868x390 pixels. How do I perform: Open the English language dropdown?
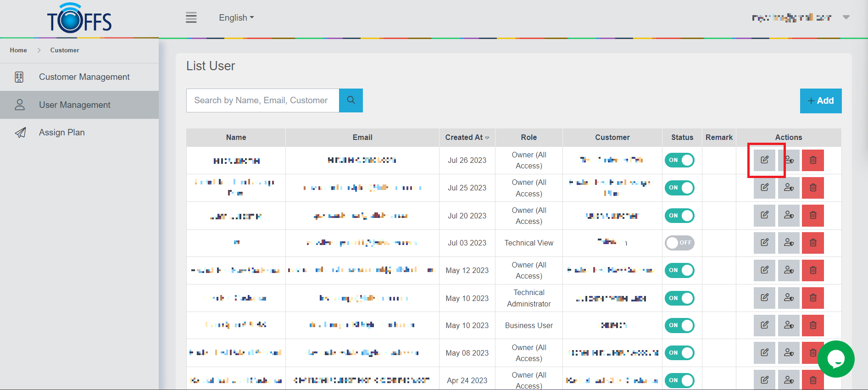pyautogui.click(x=236, y=18)
